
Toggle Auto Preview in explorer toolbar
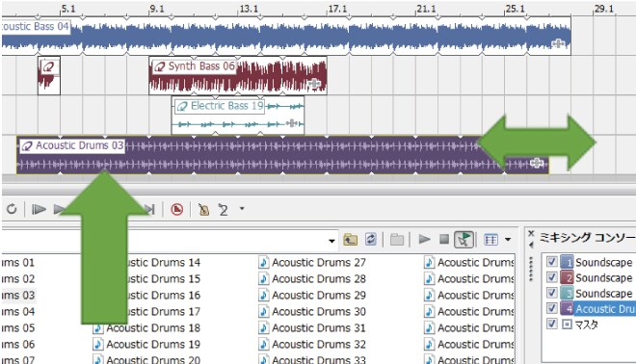tap(464, 239)
